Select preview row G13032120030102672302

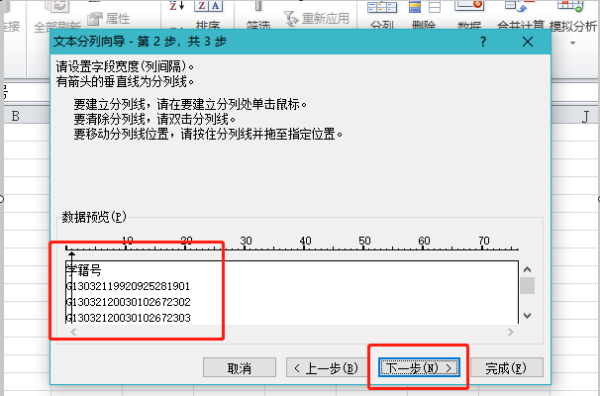coord(128,302)
